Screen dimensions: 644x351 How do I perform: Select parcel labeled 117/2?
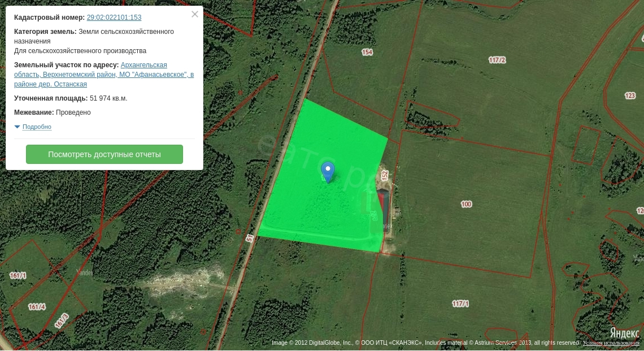click(x=497, y=60)
